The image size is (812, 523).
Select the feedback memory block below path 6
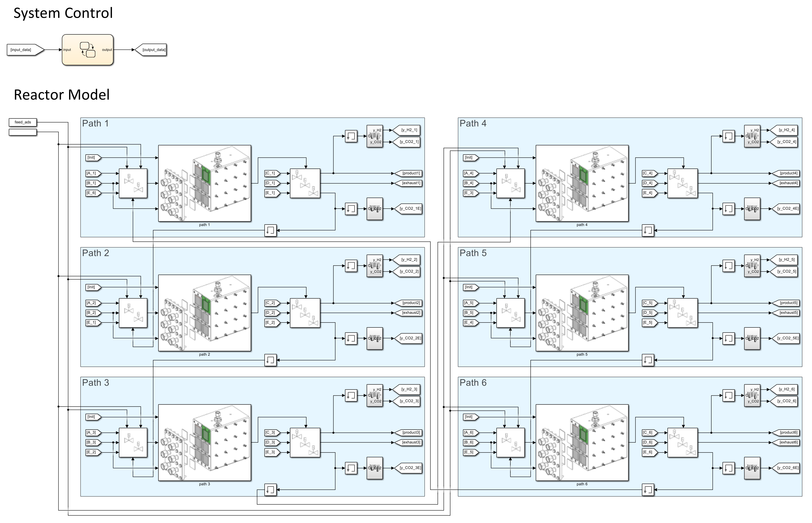pos(648,490)
